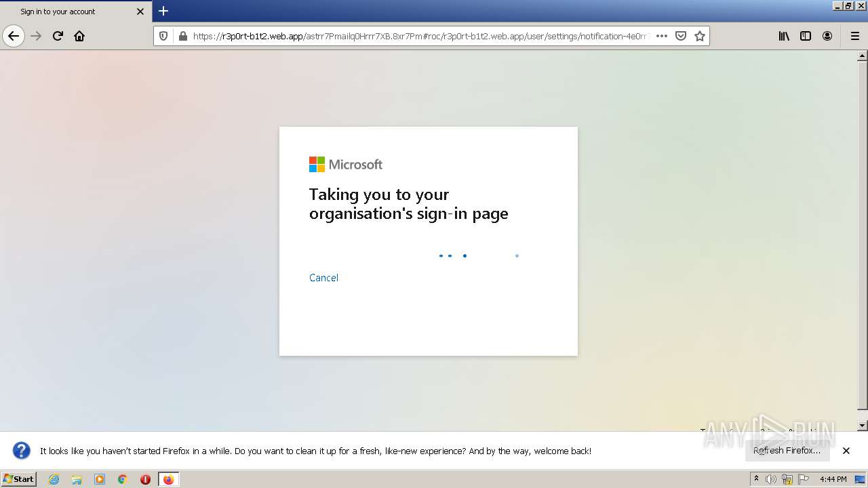Open the Library icon
Image resolution: width=868 pixels, height=488 pixels.
pyautogui.click(x=784, y=36)
